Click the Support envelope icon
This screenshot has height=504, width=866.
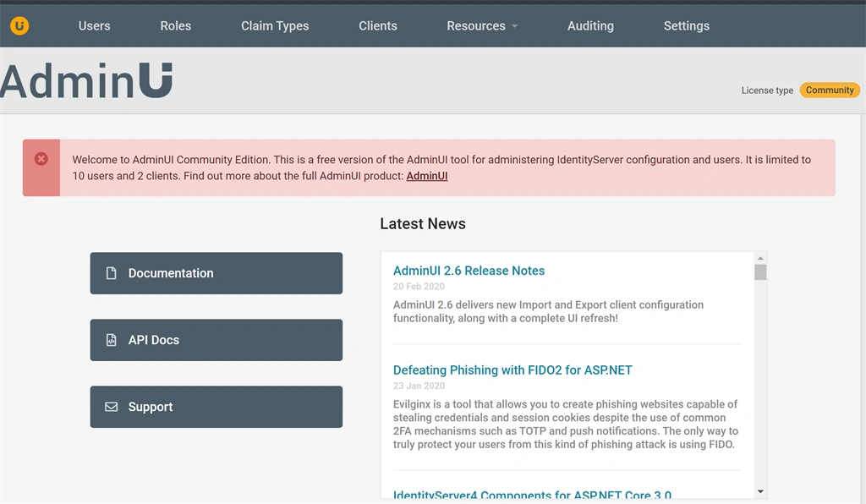tap(111, 407)
